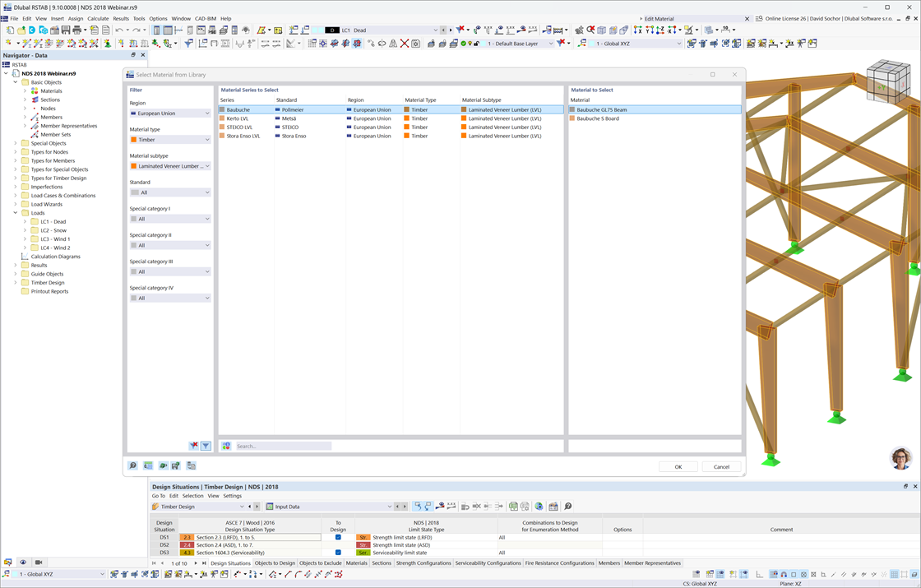This screenshot has width=921, height=588.
Task: Click clear filter icon with red X in Filter panel
Action: (193, 446)
